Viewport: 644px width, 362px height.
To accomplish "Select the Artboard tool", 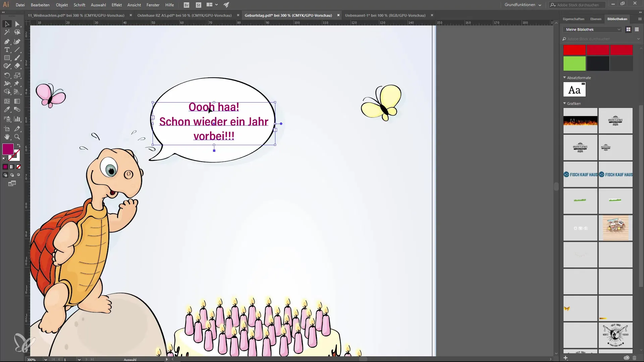I will [7, 129].
